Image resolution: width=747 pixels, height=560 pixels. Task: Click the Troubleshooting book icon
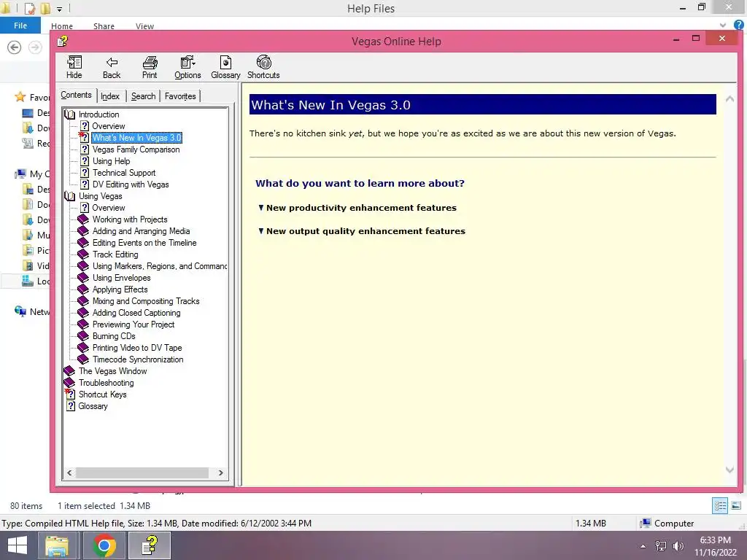[x=69, y=383]
